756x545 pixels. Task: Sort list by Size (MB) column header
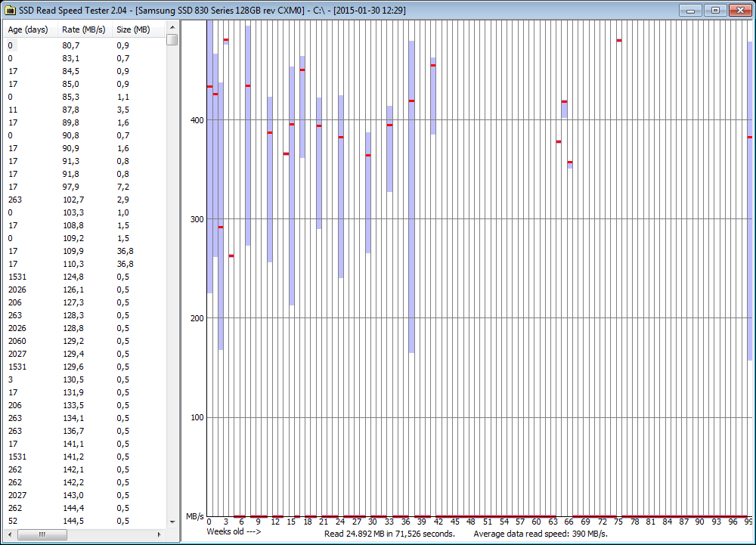pos(139,29)
